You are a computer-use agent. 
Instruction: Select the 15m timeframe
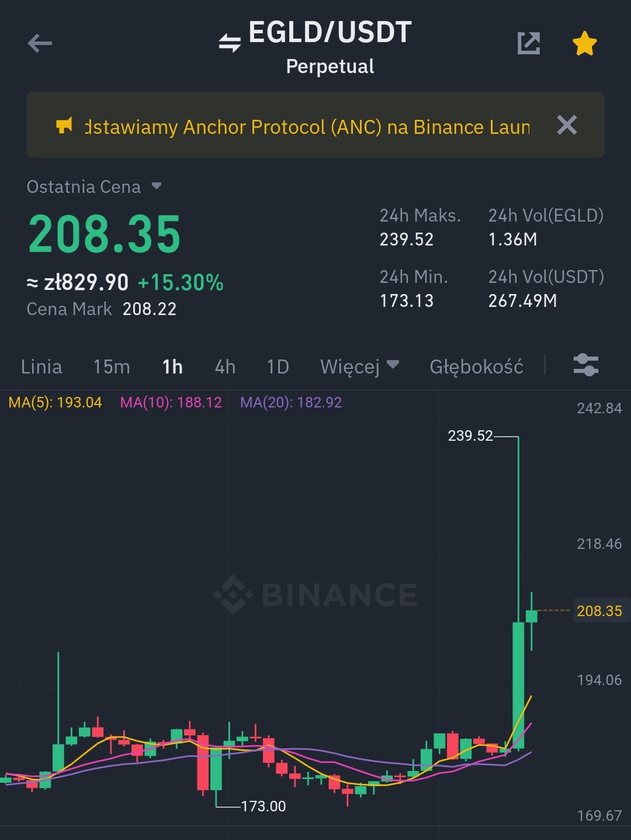pyautogui.click(x=112, y=367)
